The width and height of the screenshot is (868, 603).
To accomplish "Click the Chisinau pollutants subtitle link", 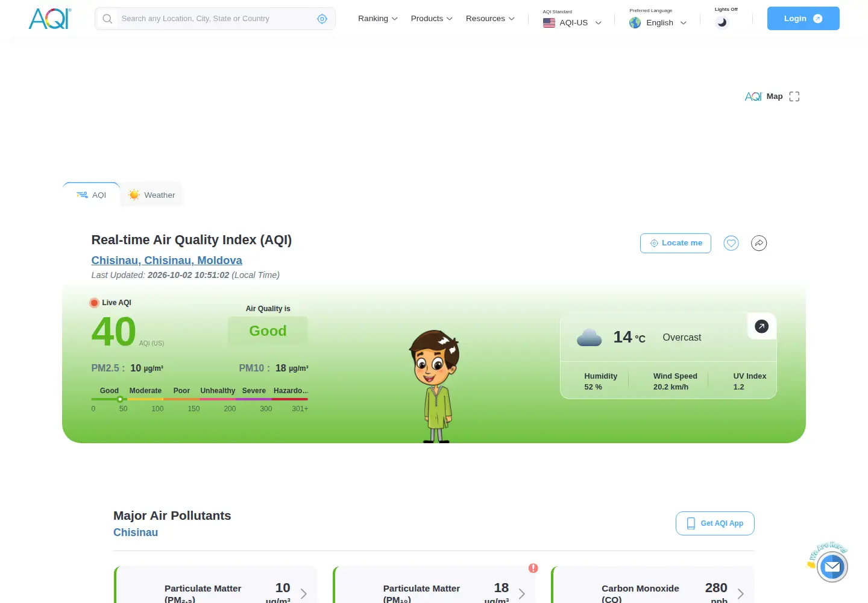I will coord(136,532).
